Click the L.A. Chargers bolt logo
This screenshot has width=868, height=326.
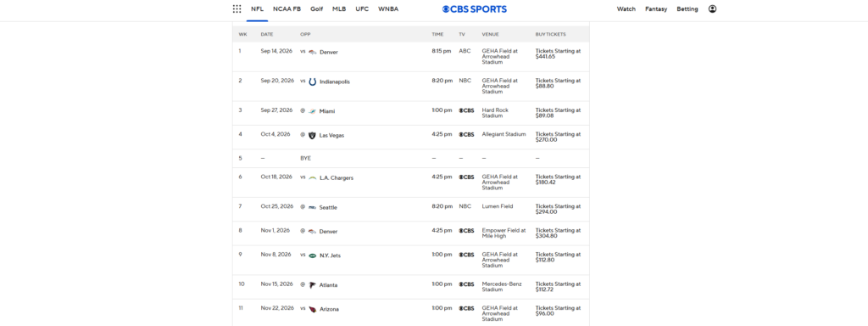coord(312,178)
